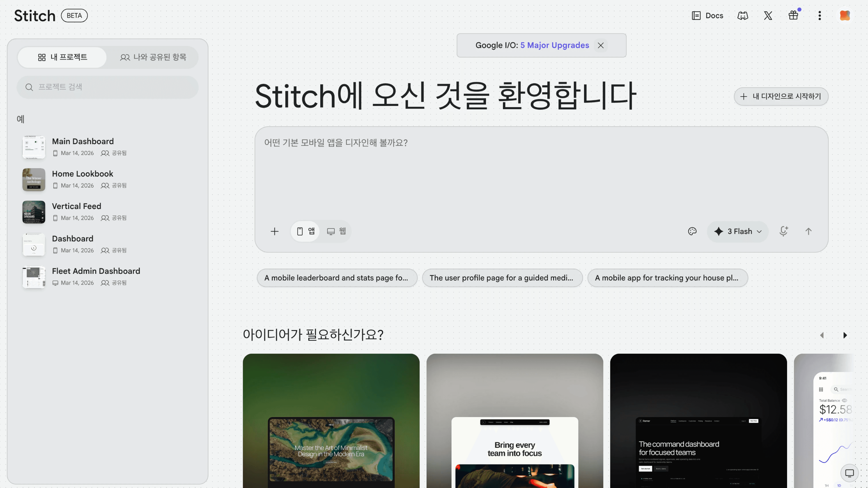Screen dimensions: 868x488
Task: Switch to 나와 공유된 항목 tab
Action: coord(153,57)
